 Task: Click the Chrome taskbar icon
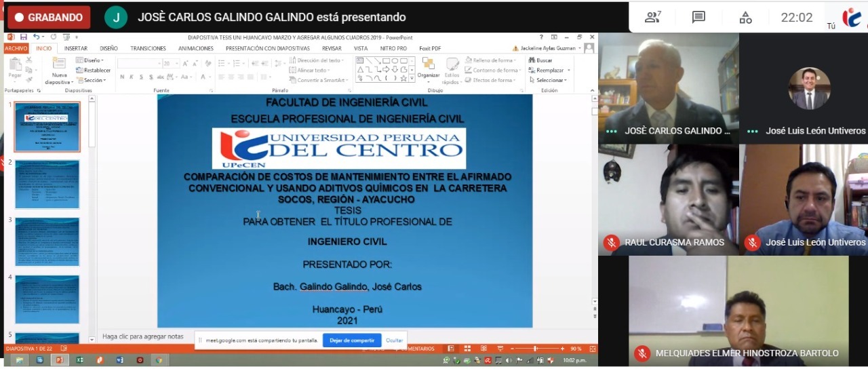(x=159, y=360)
